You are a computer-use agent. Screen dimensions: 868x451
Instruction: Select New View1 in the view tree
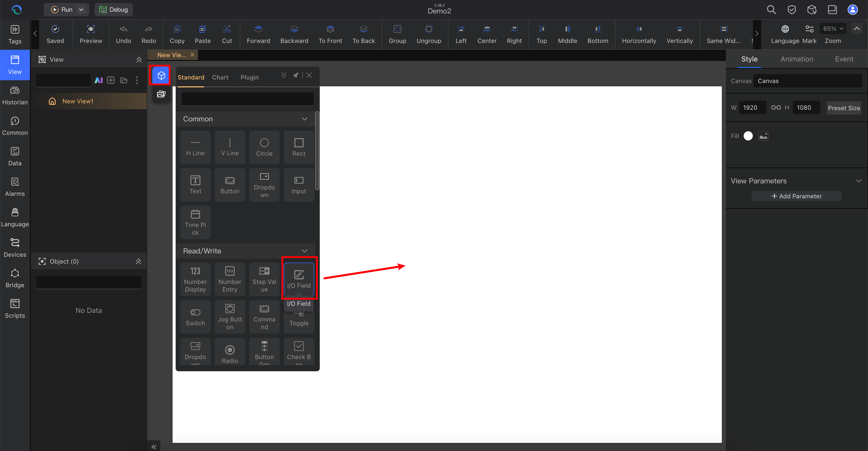(89, 101)
